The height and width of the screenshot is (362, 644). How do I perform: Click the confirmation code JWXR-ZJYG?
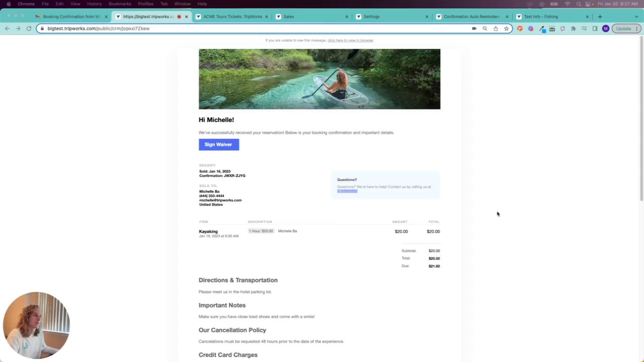coord(235,176)
